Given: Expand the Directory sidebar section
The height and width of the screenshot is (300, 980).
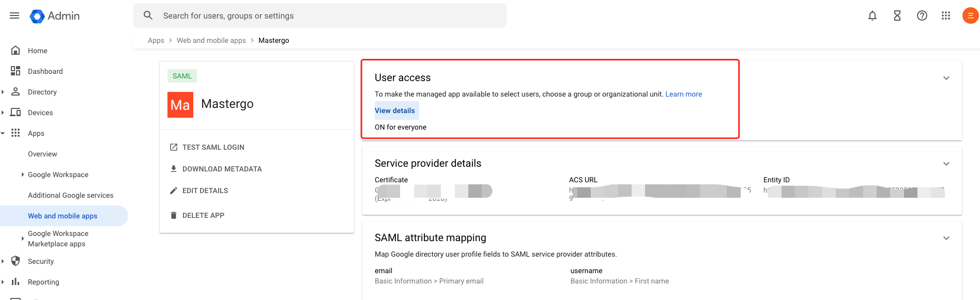Looking at the screenshot, I should click(3, 92).
